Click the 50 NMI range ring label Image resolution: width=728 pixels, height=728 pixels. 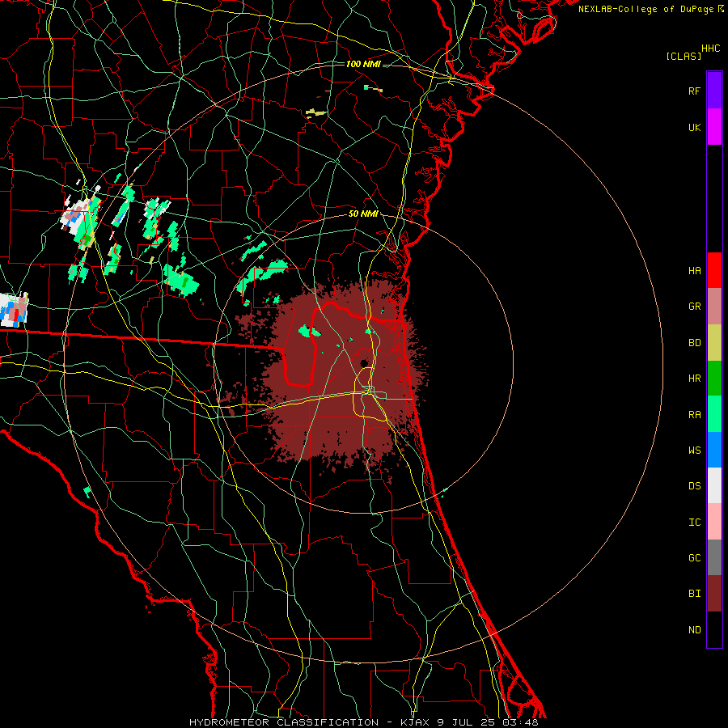click(363, 214)
